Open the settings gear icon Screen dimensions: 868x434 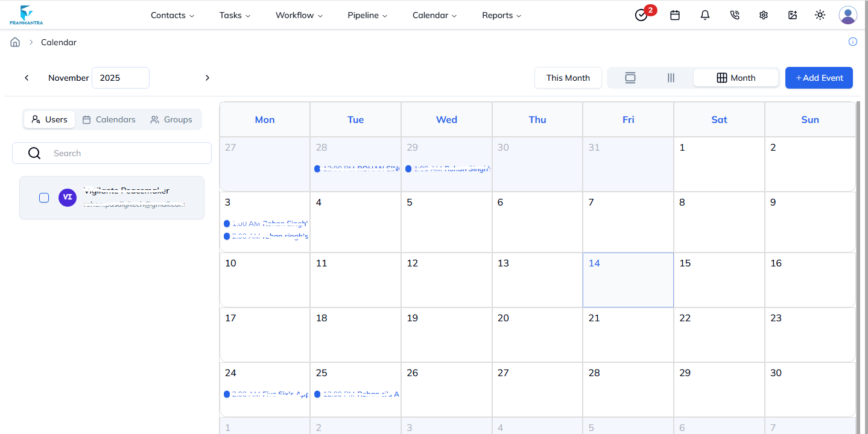[763, 15]
